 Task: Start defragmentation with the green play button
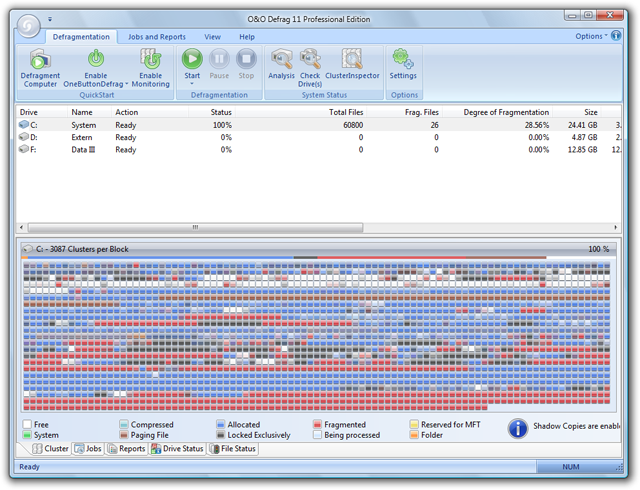(192, 59)
